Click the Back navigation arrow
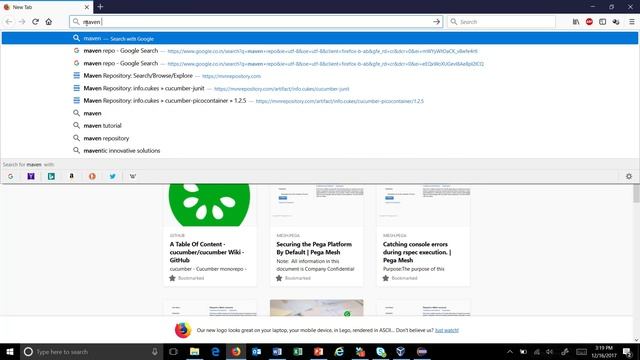 pos(9,22)
